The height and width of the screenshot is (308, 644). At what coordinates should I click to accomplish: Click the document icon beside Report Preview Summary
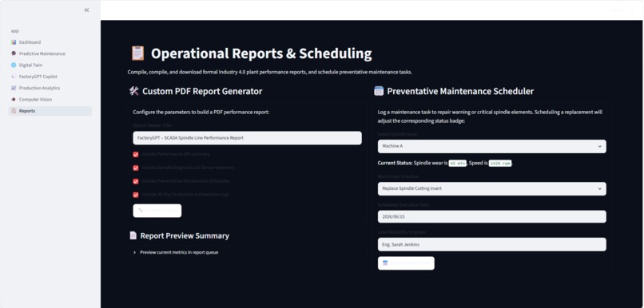(x=133, y=235)
